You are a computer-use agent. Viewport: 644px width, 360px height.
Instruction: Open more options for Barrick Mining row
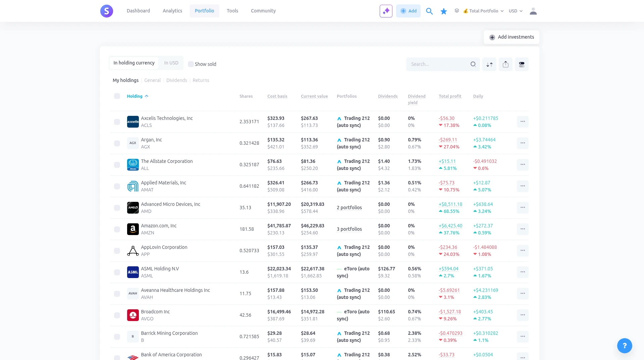523,336
